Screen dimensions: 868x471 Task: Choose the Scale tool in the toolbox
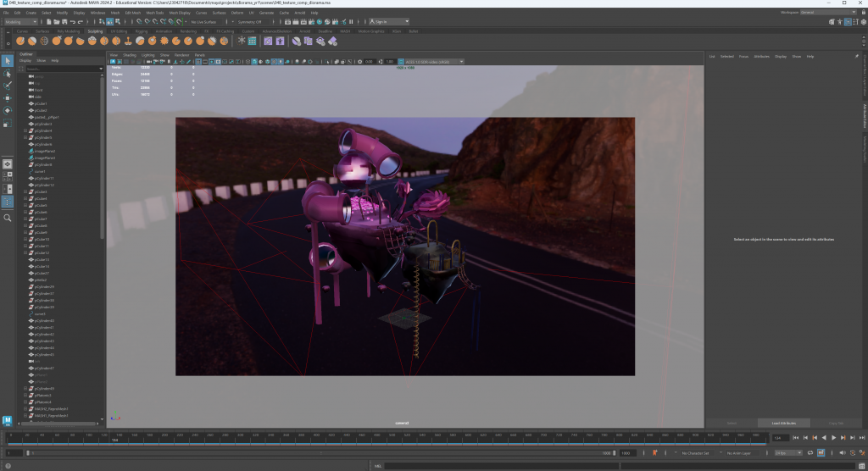7,123
